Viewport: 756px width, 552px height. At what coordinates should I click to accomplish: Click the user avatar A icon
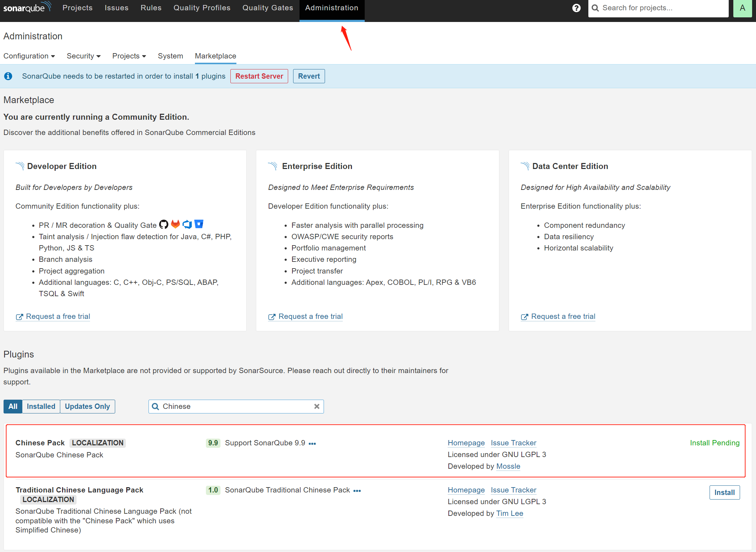tap(742, 8)
